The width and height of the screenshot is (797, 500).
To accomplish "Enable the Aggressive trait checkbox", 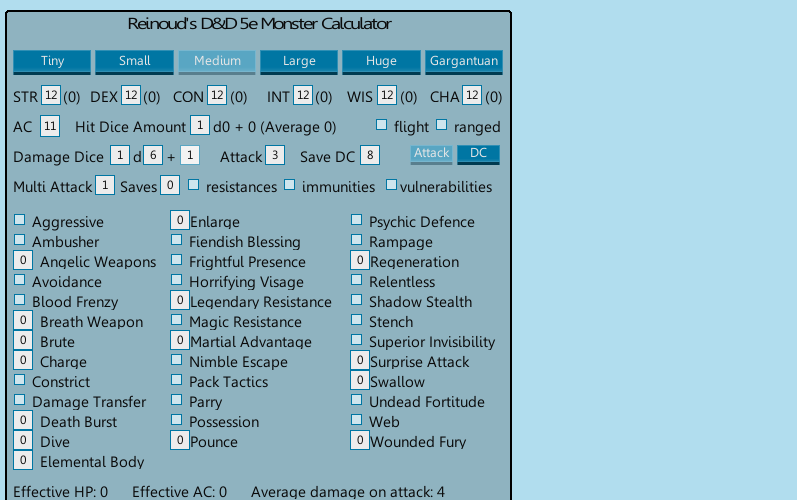I will click(x=19, y=220).
